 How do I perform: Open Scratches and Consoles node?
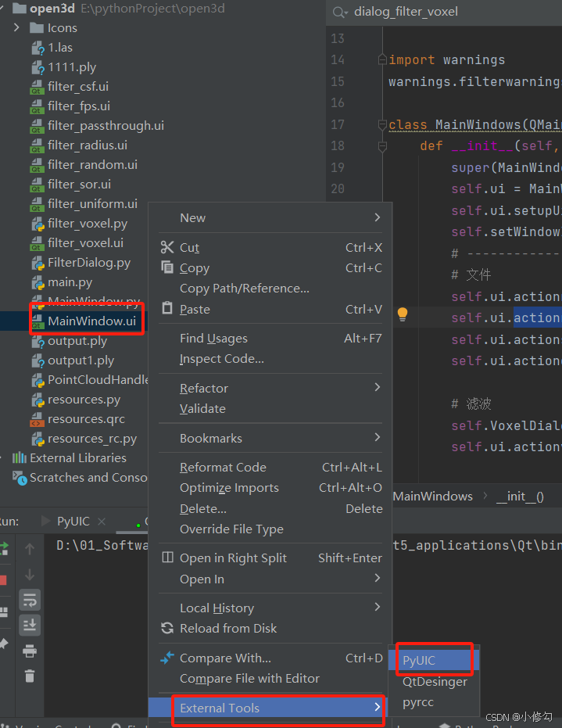pyautogui.click(x=80, y=478)
